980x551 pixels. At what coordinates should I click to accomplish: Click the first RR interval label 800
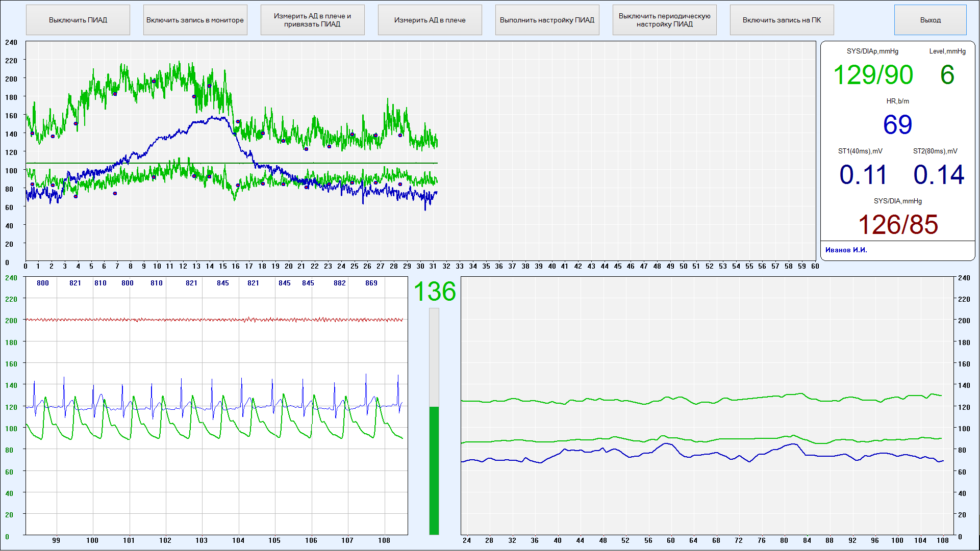point(43,283)
